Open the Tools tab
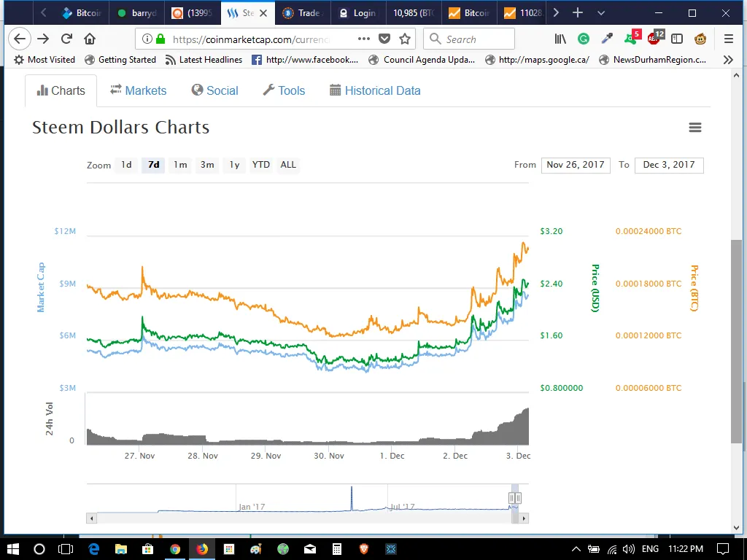 [x=284, y=90]
